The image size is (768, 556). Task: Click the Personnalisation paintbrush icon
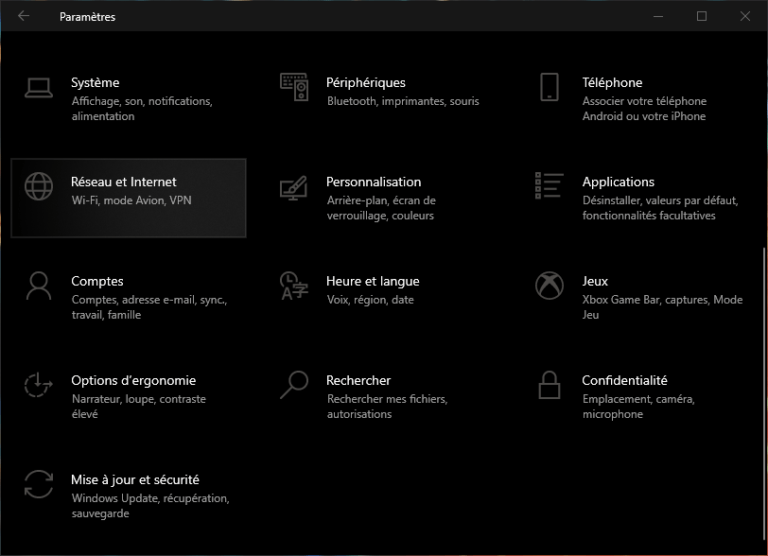point(294,188)
